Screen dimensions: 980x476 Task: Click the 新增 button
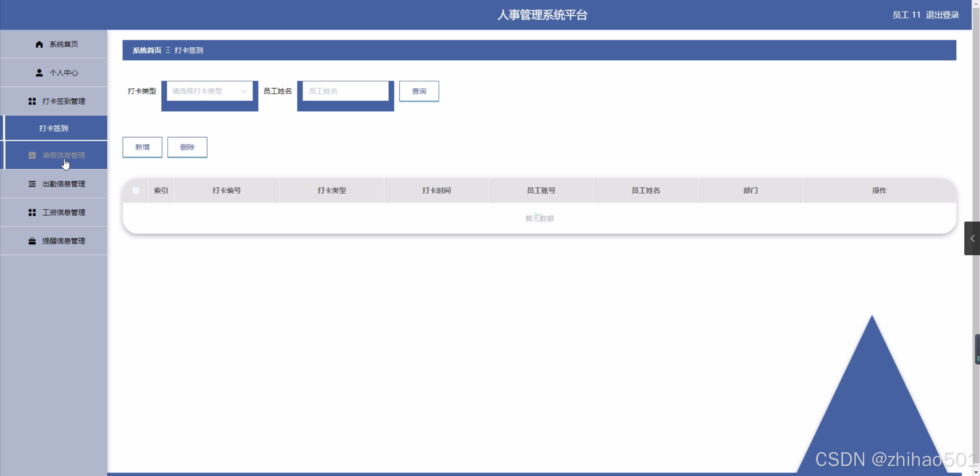[142, 147]
